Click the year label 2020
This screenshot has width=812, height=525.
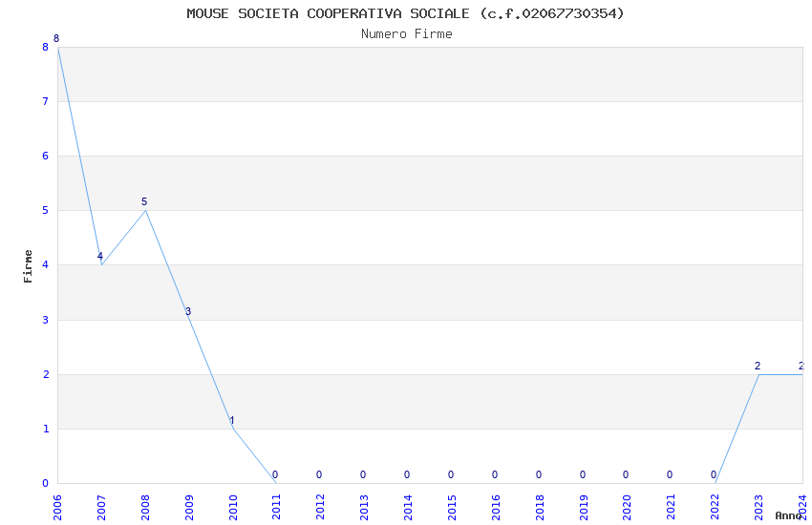click(627, 507)
